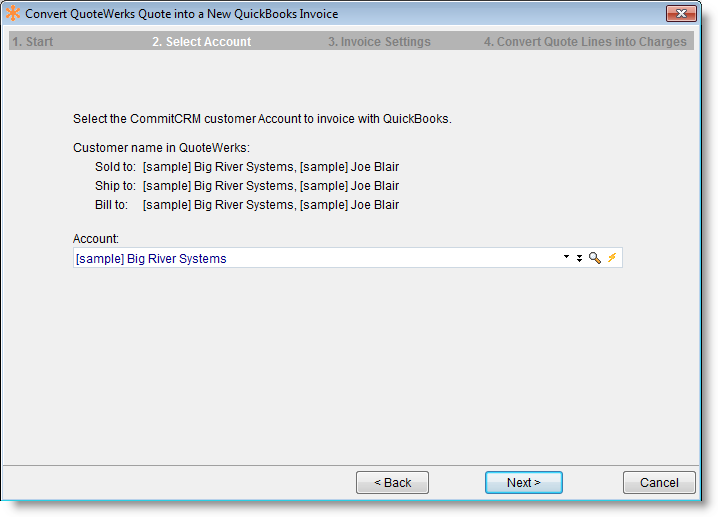Click the double-arrow expander in Account field
The width and height of the screenshot is (718, 517).
point(579,258)
